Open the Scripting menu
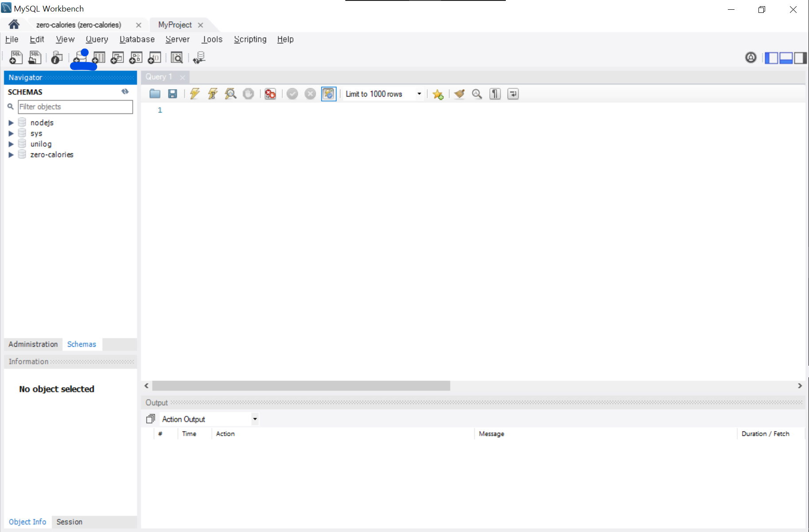This screenshot has height=532, width=809. pos(250,39)
